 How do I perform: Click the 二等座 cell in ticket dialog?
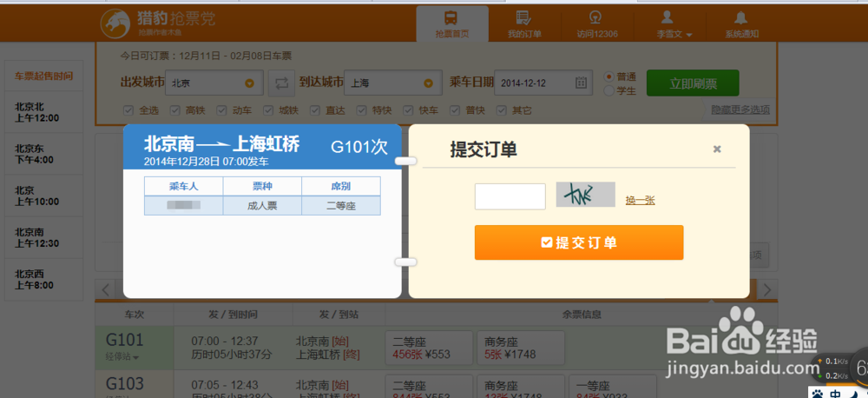tap(341, 206)
